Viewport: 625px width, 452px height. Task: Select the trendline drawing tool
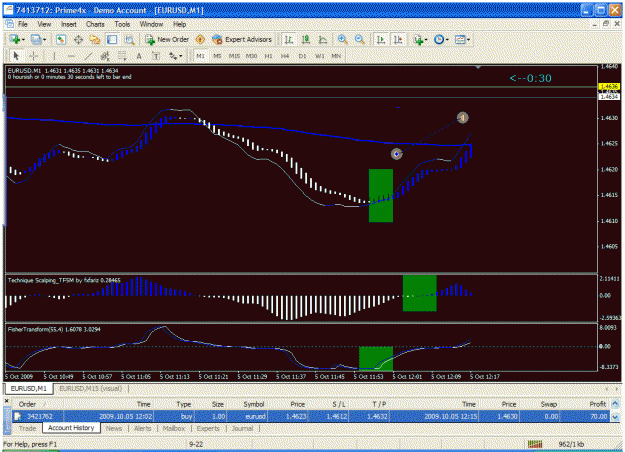[x=88, y=56]
